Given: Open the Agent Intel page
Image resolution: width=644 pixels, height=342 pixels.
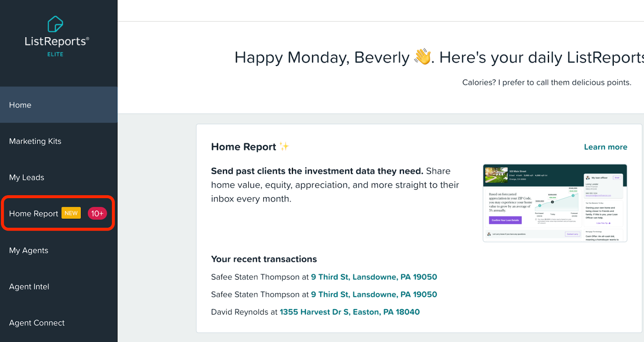Looking at the screenshot, I should 59,286.
